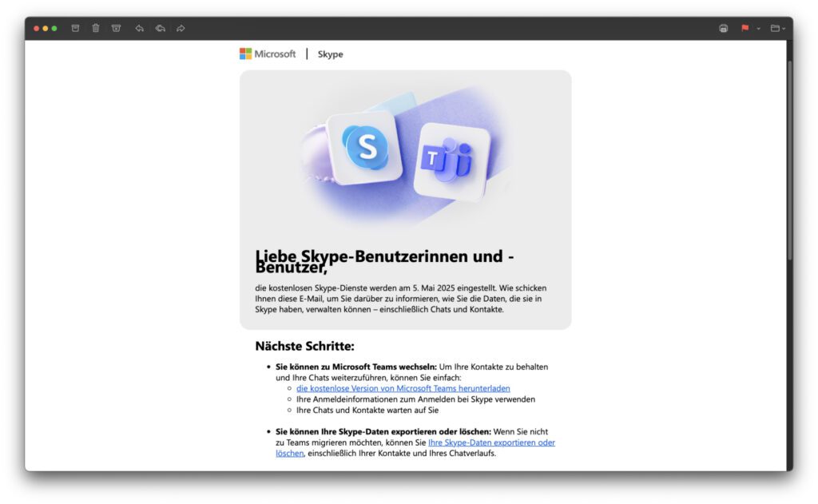Image resolution: width=818 pixels, height=504 pixels.
Task: Toggle the red flag on this message
Action: point(745,28)
